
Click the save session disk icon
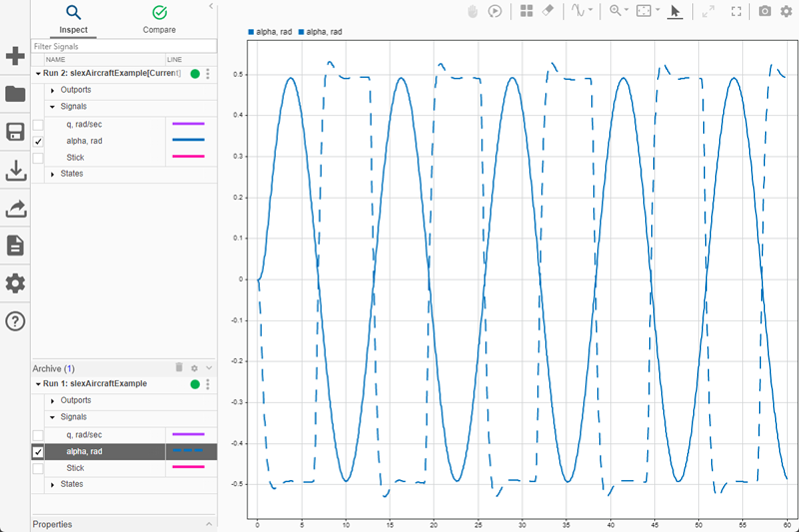[15, 133]
